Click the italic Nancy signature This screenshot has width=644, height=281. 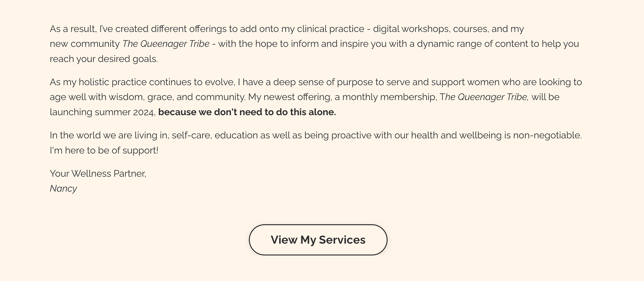(63, 189)
